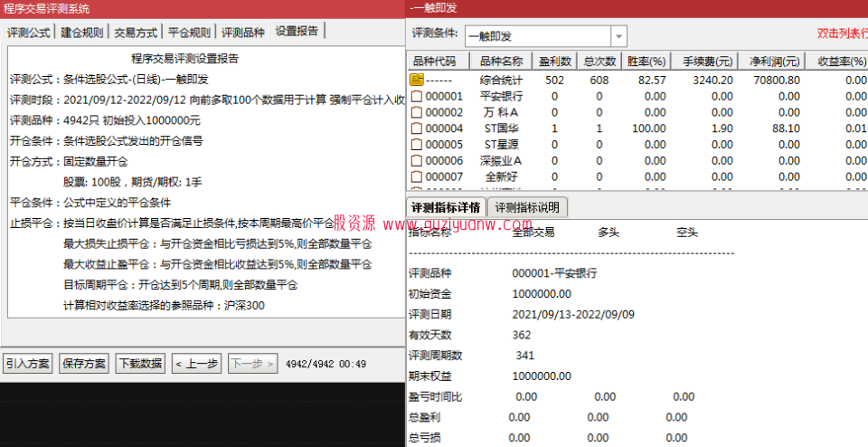Click the 000001-平安银行 评测品种 value
Screen dimensions: 868x447
[x=554, y=273]
